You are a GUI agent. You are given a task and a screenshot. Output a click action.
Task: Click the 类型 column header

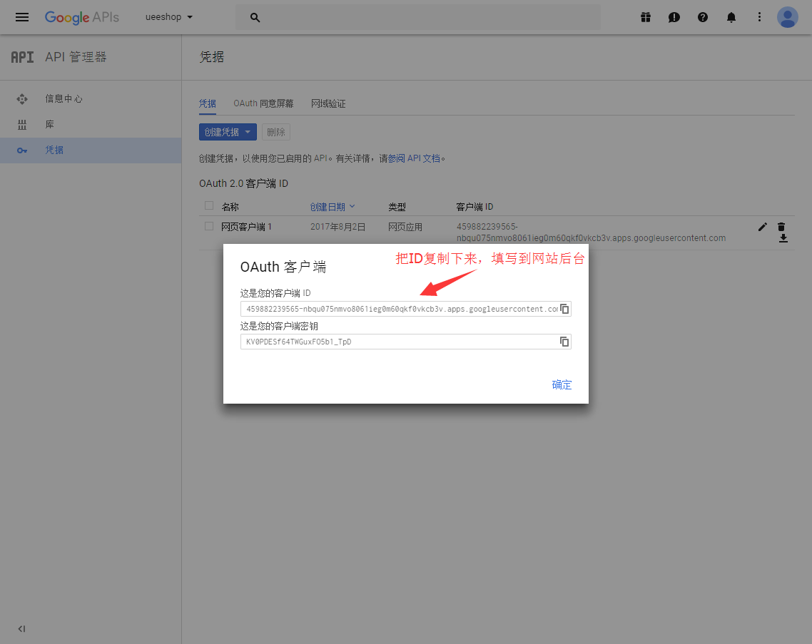[397, 207]
